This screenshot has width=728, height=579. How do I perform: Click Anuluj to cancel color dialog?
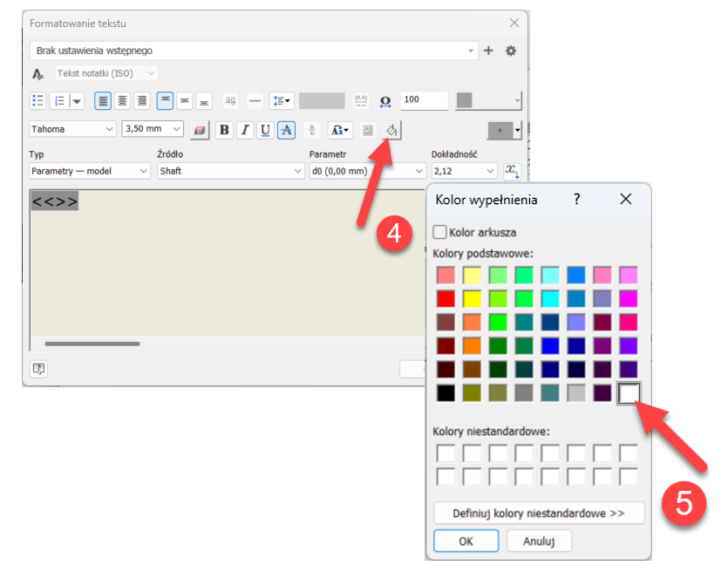point(539,542)
